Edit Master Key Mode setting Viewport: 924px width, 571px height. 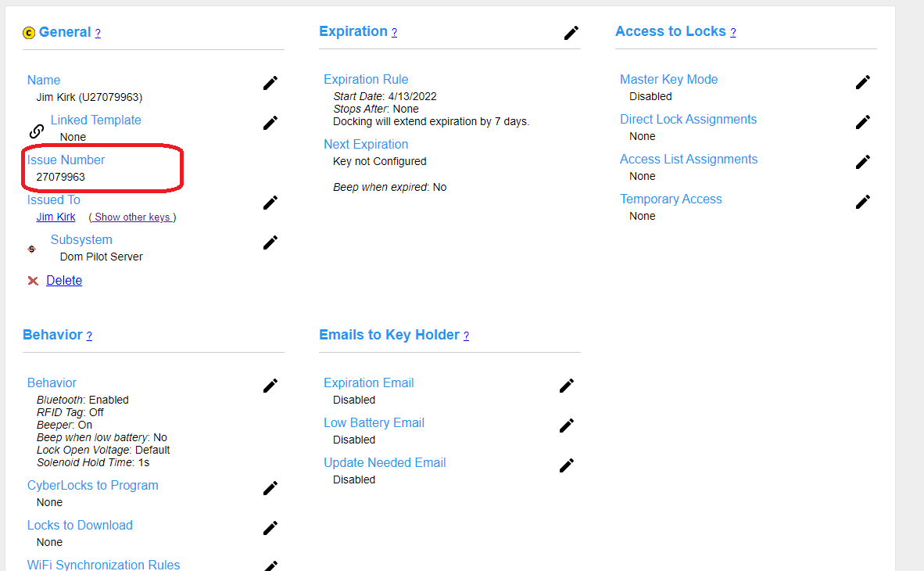(863, 82)
